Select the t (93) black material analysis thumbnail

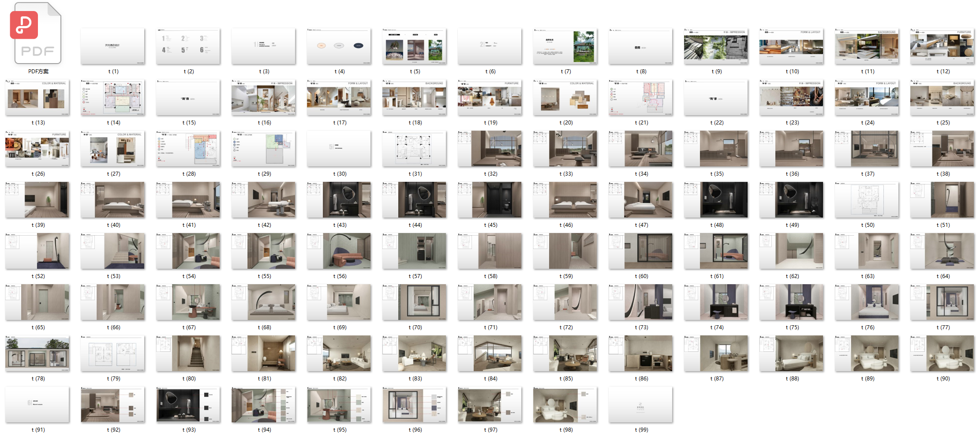(x=188, y=405)
